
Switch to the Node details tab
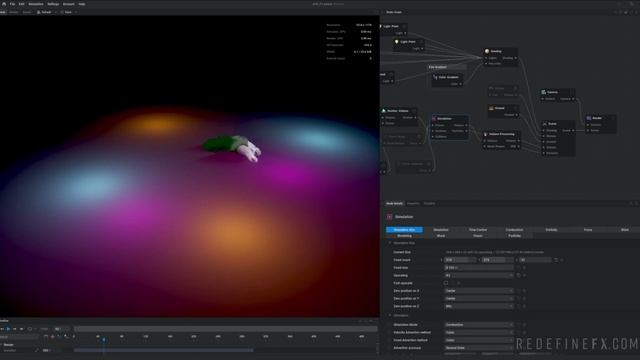(x=394, y=203)
